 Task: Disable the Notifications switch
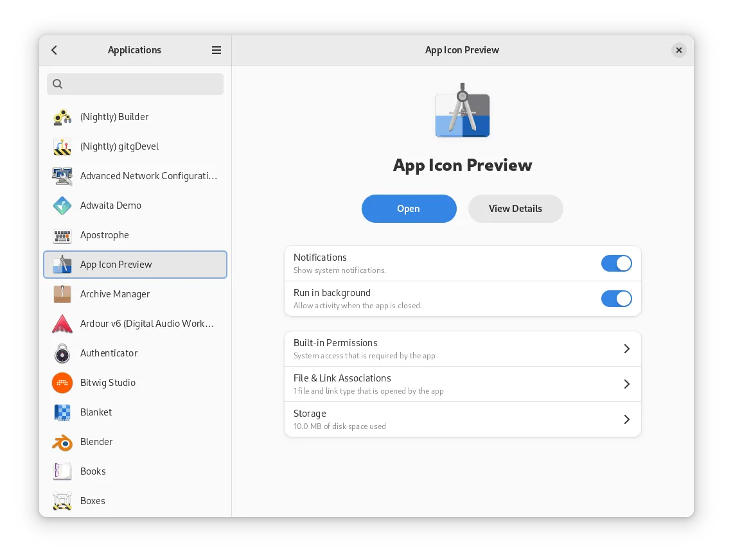pyautogui.click(x=616, y=263)
